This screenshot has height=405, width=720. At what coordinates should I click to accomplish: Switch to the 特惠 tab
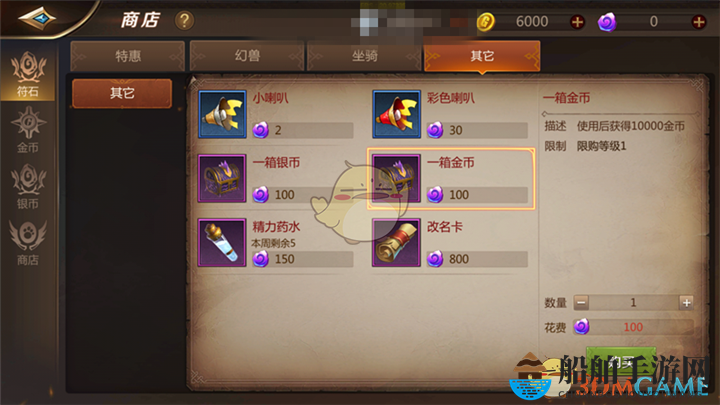pyautogui.click(x=128, y=56)
